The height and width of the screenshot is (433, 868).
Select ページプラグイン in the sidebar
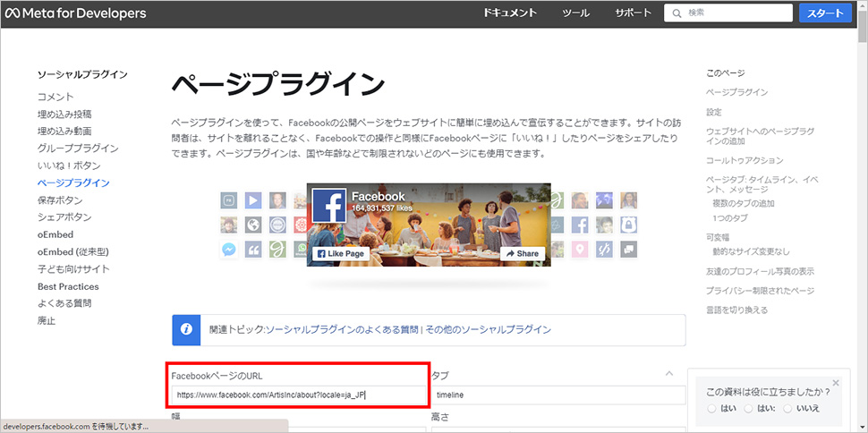click(x=73, y=183)
